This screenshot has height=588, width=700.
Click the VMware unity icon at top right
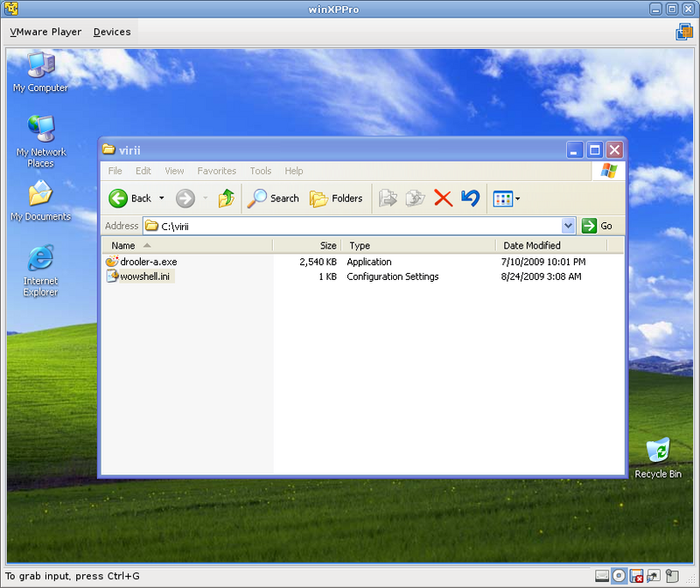point(684,31)
